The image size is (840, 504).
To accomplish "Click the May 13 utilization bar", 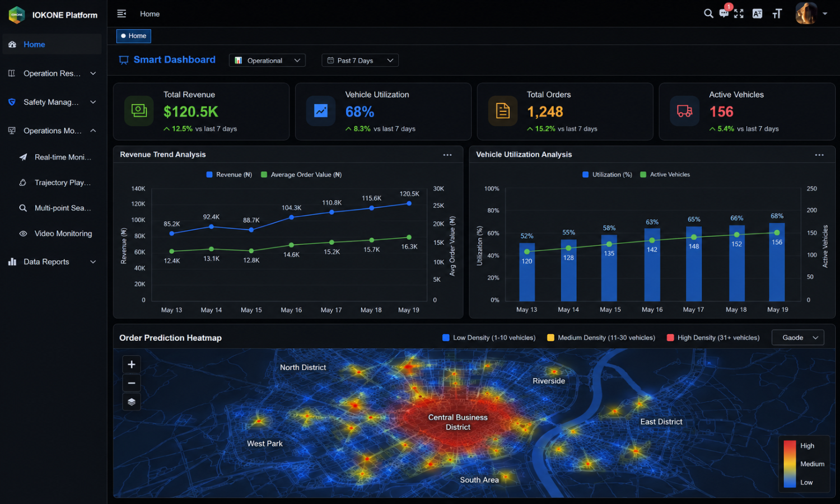I will pos(527,272).
